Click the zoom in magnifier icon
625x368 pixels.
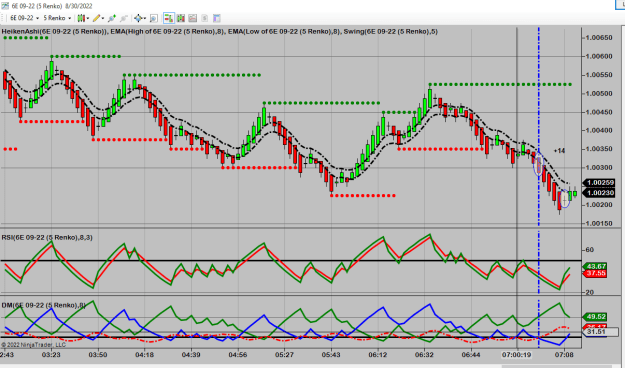click(x=112, y=18)
